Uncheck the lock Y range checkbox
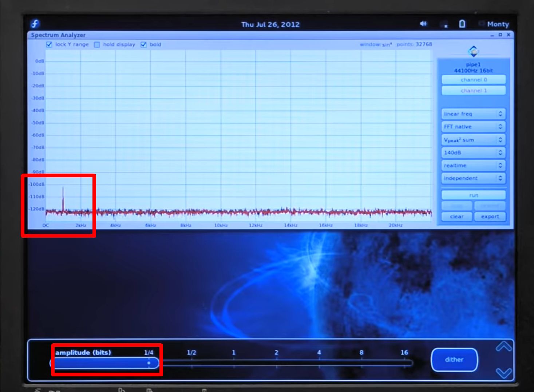This screenshot has width=534, height=392. pos(49,44)
